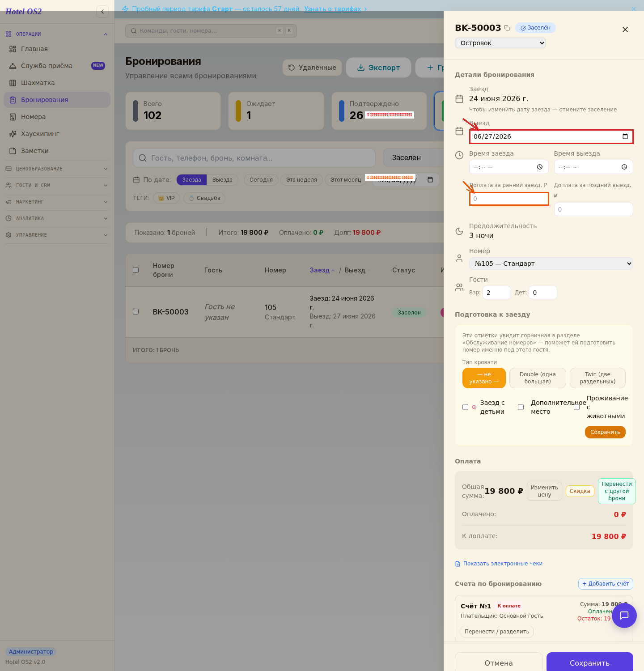Sort by Заезд column header
This screenshot has height=671, width=644.
[x=322, y=270]
